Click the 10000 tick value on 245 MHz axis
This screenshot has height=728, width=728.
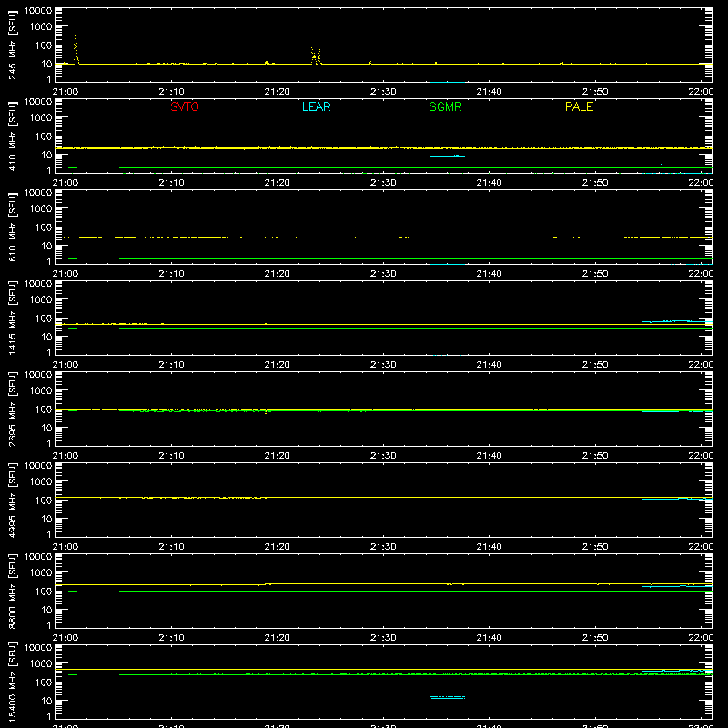click(38, 11)
